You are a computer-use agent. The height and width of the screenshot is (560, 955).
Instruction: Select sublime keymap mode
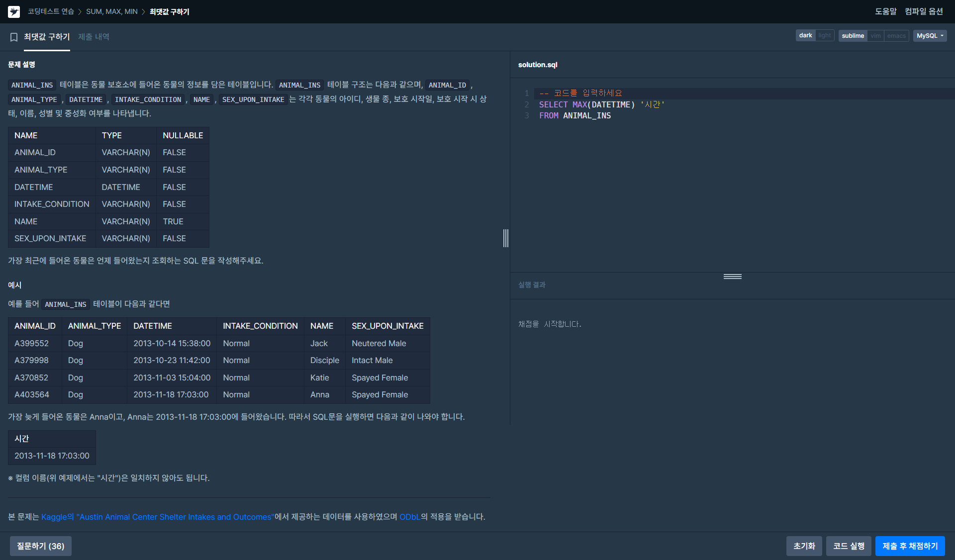pyautogui.click(x=853, y=36)
